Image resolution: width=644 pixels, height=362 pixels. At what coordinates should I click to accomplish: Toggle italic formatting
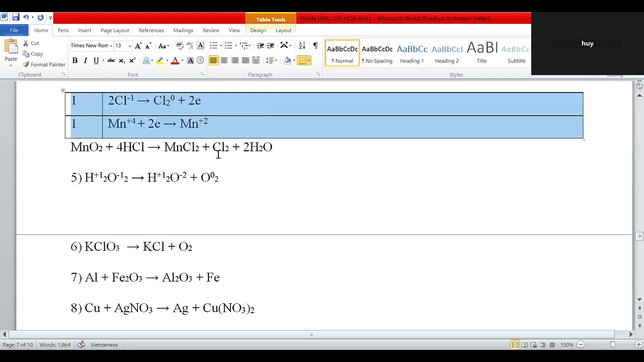tap(86, 60)
